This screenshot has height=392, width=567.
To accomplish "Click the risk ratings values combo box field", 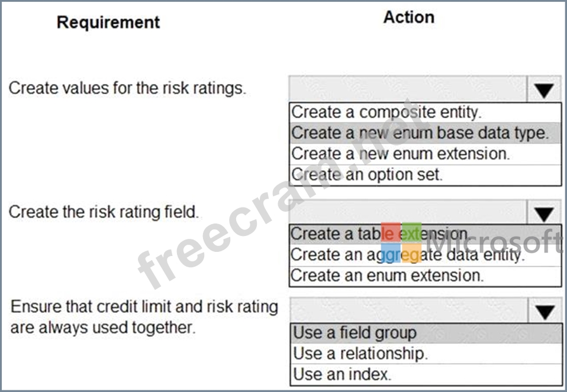I will [408, 89].
